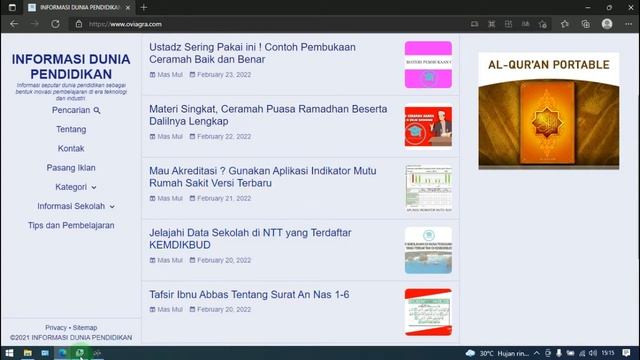Screen dimensions: 640x360
Task: Open the Tentang menu link
Action: pos(71,129)
